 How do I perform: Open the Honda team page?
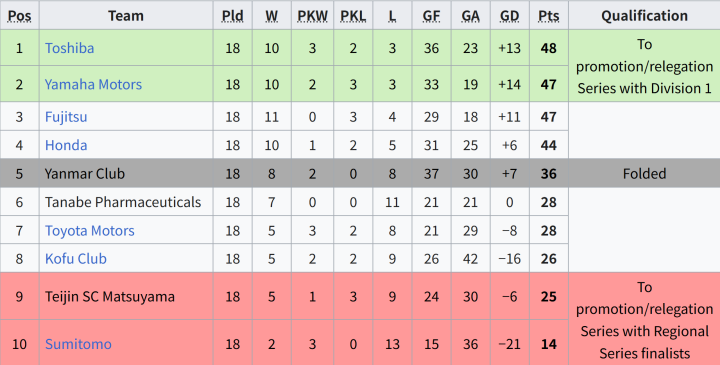click(x=66, y=145)
